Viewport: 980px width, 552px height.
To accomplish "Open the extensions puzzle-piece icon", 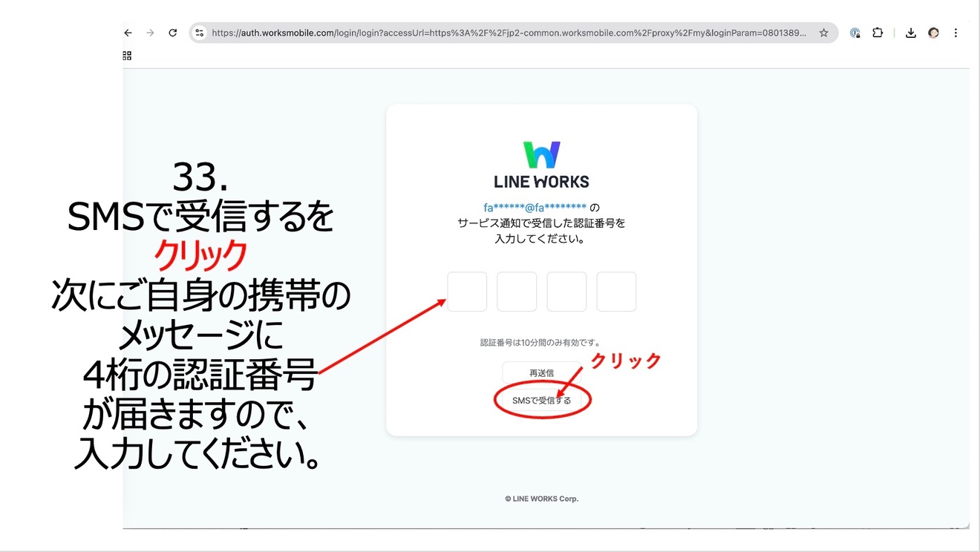I will pyautogui.click(x=878, y=33).
